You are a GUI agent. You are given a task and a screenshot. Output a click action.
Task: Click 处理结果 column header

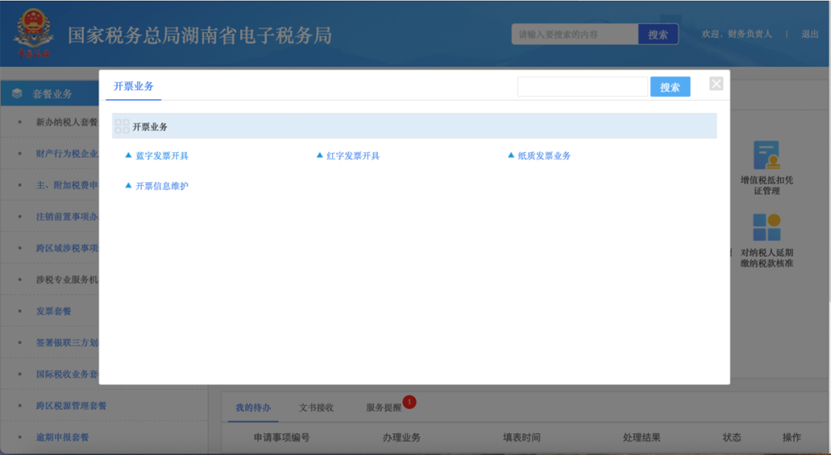point(641,438)
